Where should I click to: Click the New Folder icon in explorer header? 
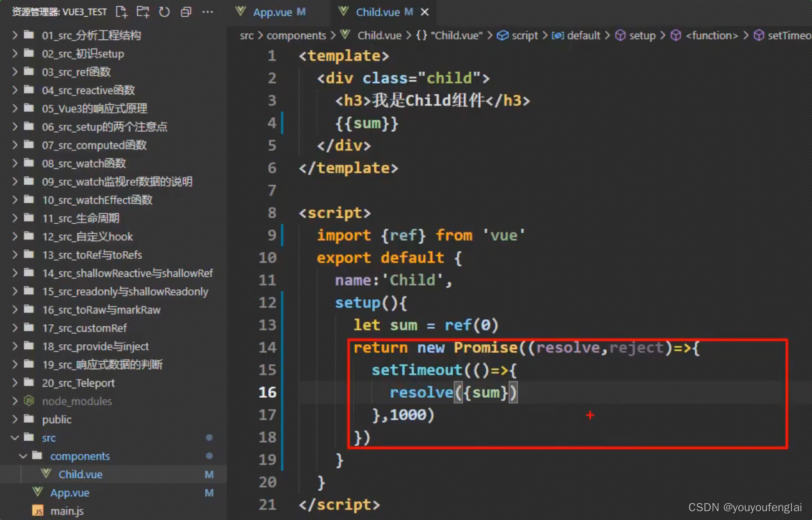click(143, 12)
